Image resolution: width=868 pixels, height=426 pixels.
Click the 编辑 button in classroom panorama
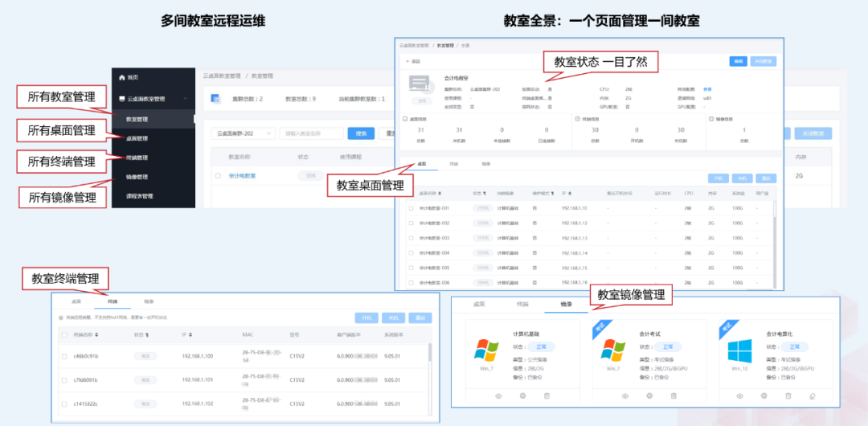pos(738,62)
